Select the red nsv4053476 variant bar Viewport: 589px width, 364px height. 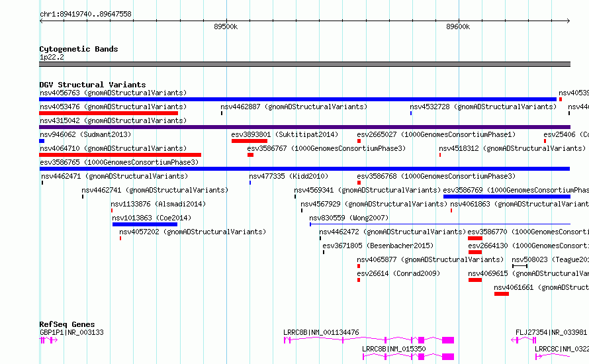[x=109, y=113]
